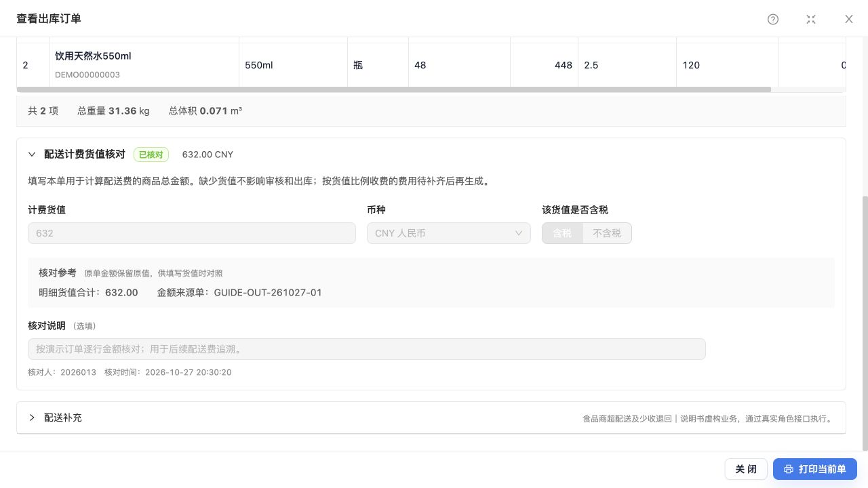Viewport: 868px width, 488px height.
Task: Click the product name 饮用天然水550ml
Action: pos(93,56)
